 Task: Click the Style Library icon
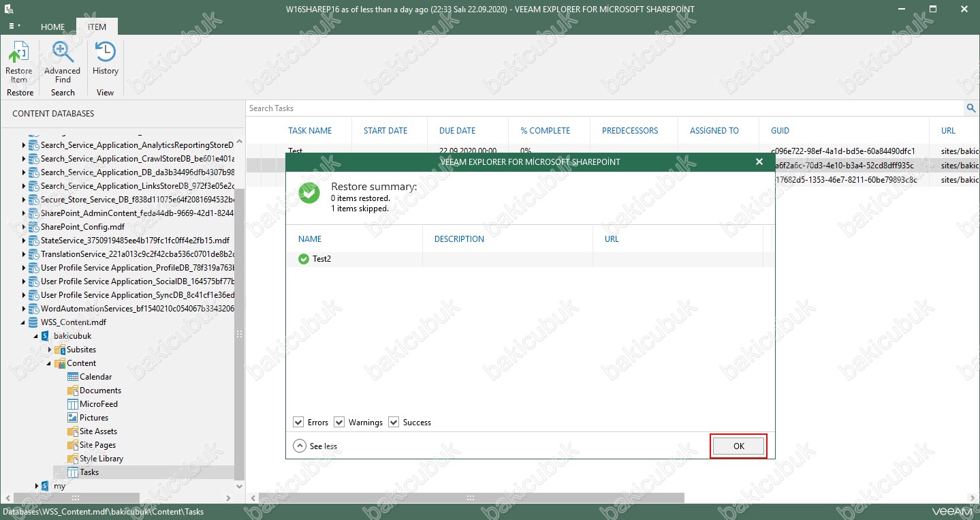[x=73, y=459]
